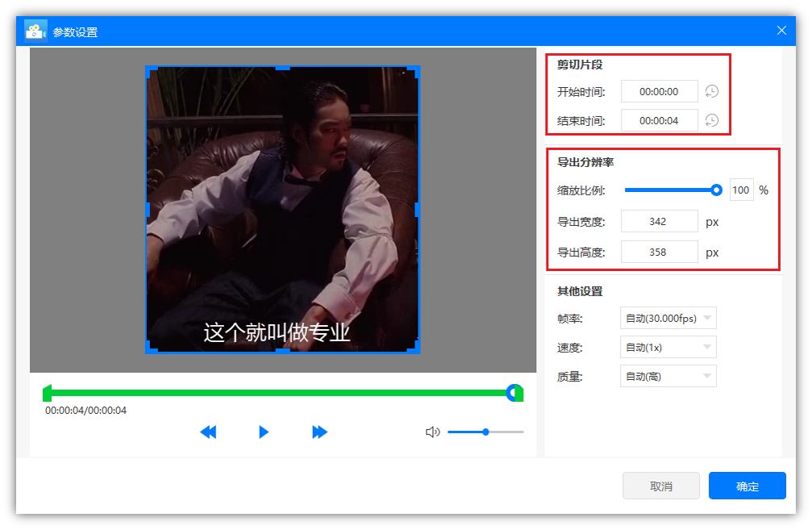Click the time readout 00:00:04/00:00:04

[x=86, y=411]
